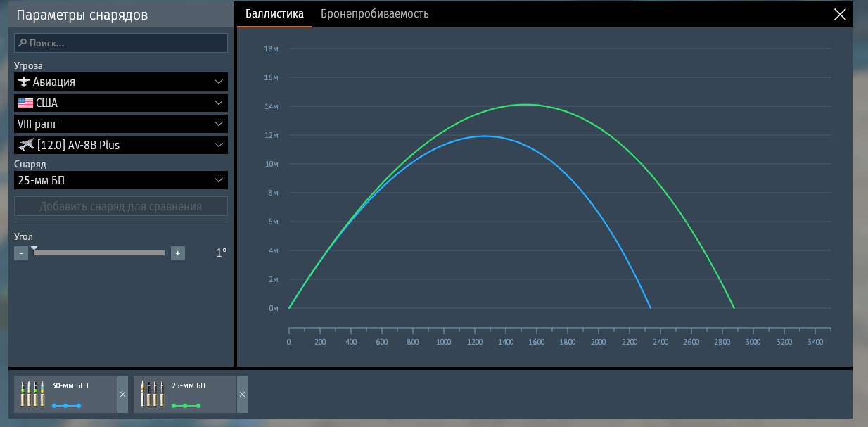Click the Угол angle slider track

coord(99,253)
